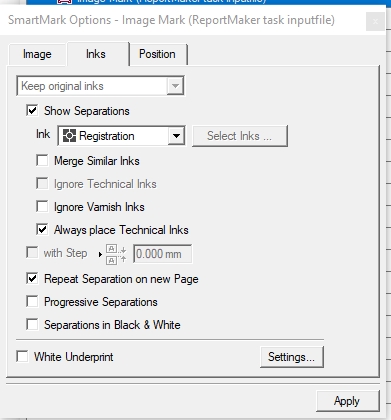Expand the Ink Registration dropdown arrow
The image size is (391, 420).
pyautogui.click(x=176, y=136)
